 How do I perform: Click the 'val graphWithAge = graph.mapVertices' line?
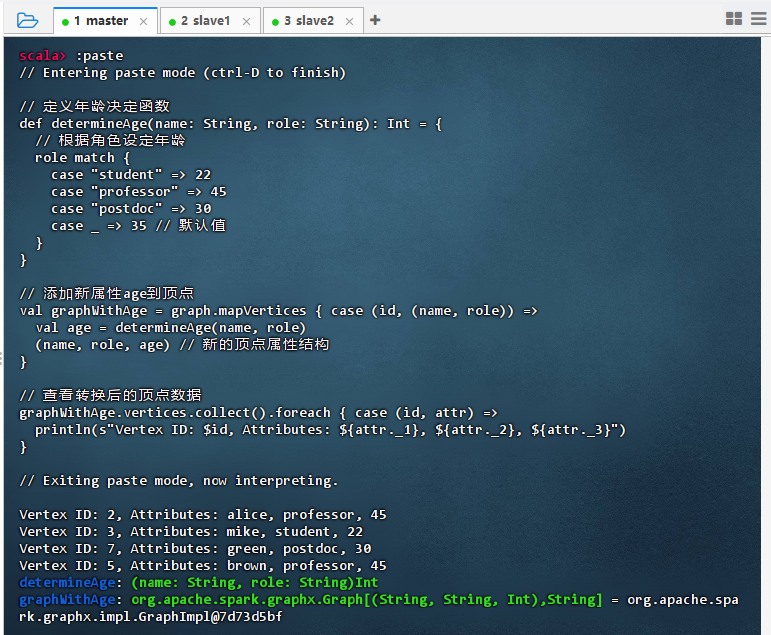tap(278, 311)
